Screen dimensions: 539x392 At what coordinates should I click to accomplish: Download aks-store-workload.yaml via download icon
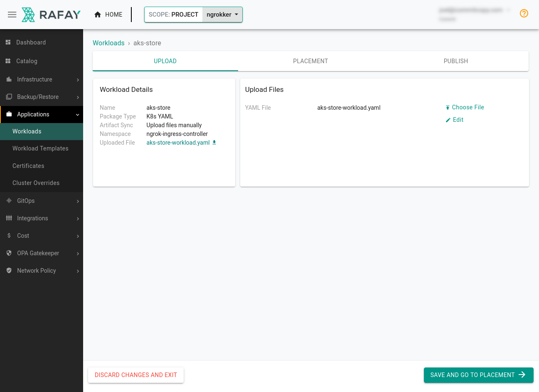(x=214, y=142)
